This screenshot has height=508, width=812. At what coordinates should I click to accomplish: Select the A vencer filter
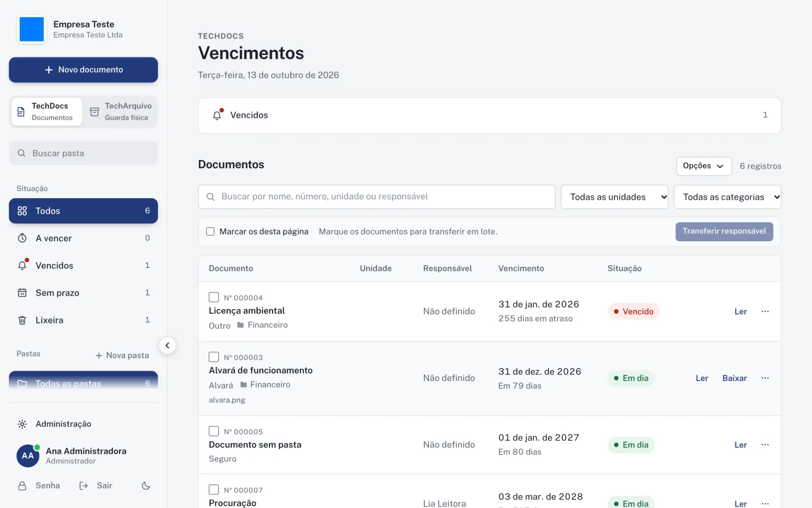(x=83, y=238)
